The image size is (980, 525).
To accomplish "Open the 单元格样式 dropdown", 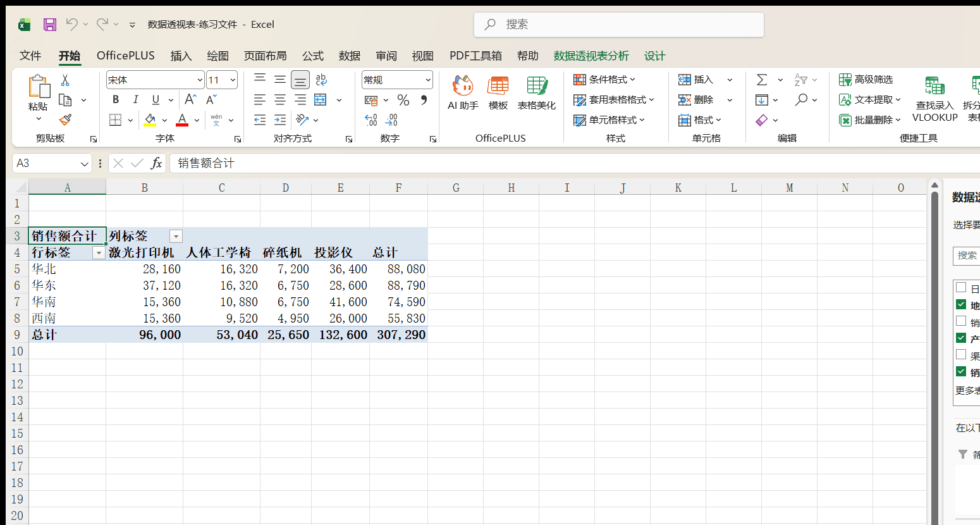I will coord(609,120).
